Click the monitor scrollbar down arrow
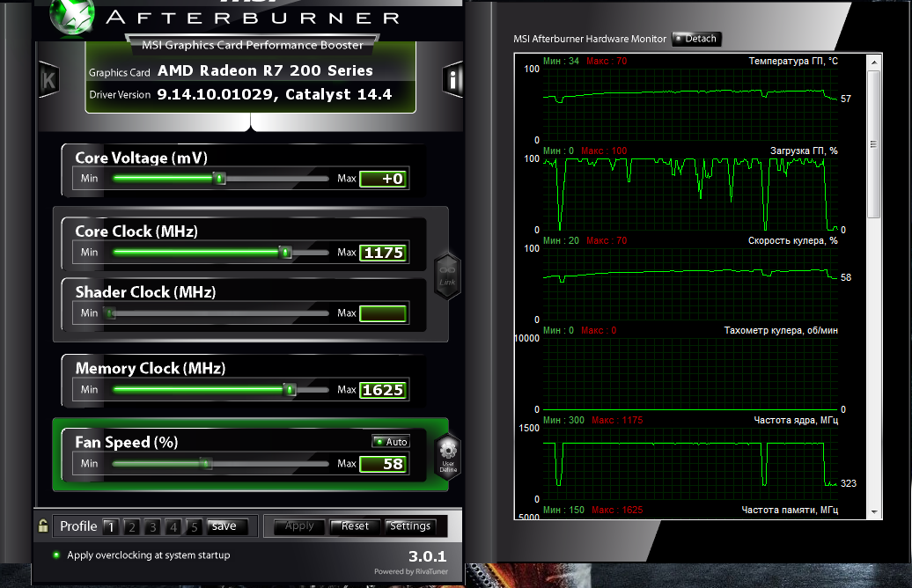The width and height of the screenshot is (912, 588). (873, 512)
